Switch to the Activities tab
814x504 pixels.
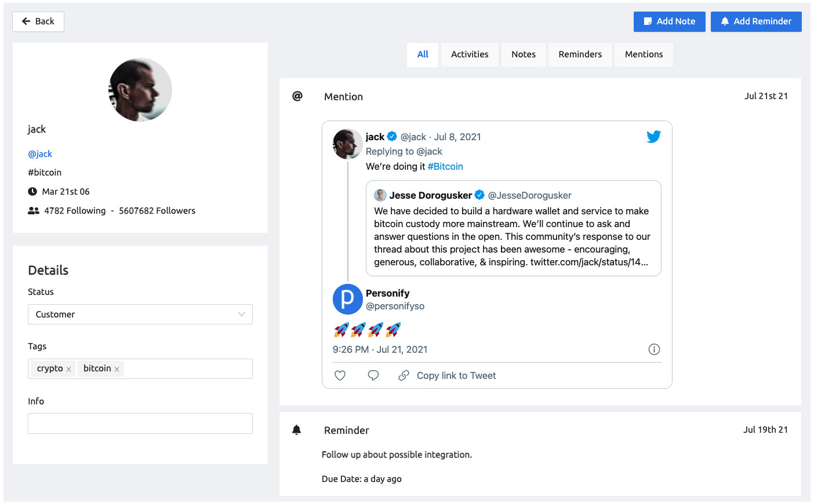tap(470, 54)
